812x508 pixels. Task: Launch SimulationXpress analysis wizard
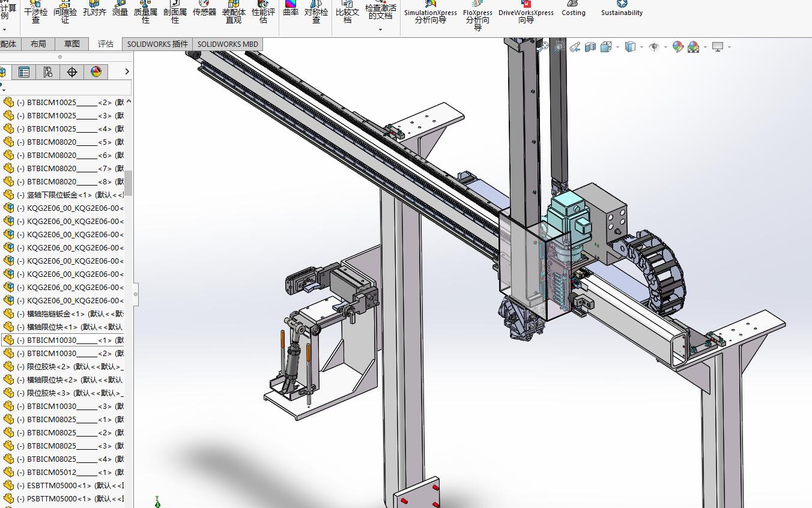tap(430, 12)
